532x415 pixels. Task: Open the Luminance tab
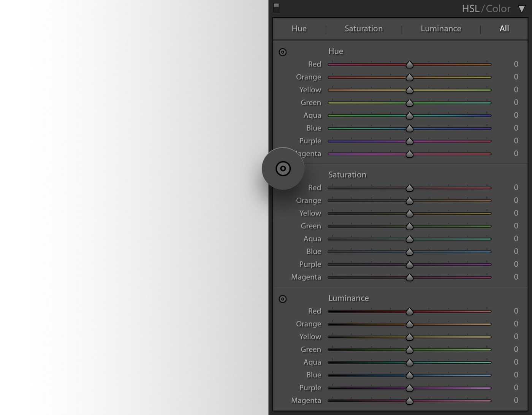[441, 29]
